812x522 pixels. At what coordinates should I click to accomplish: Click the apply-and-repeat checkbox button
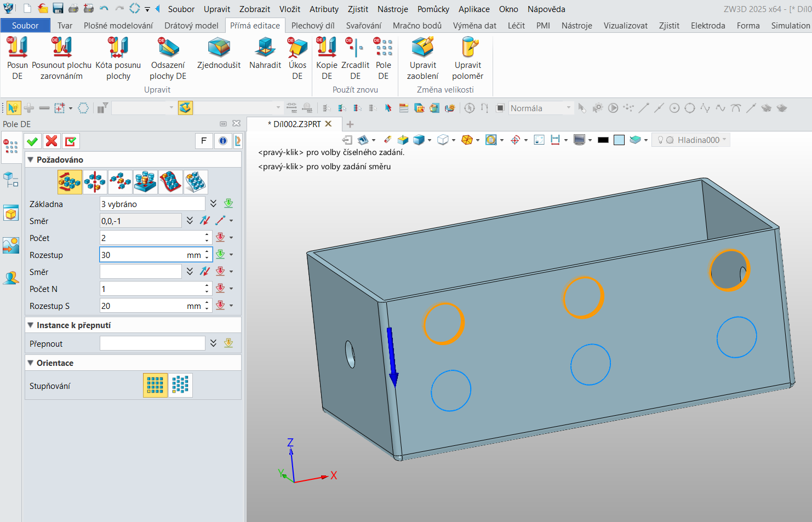(x=70, y=141)
